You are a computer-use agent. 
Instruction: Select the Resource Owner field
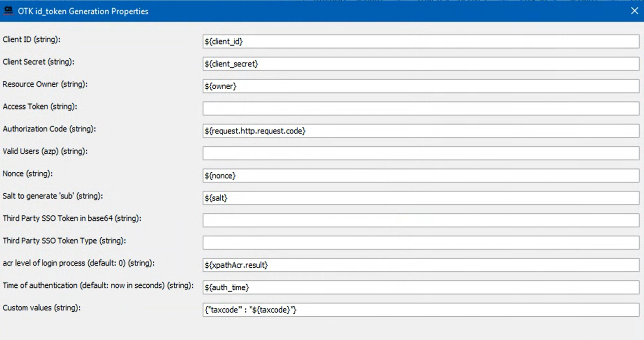(420, 86)
